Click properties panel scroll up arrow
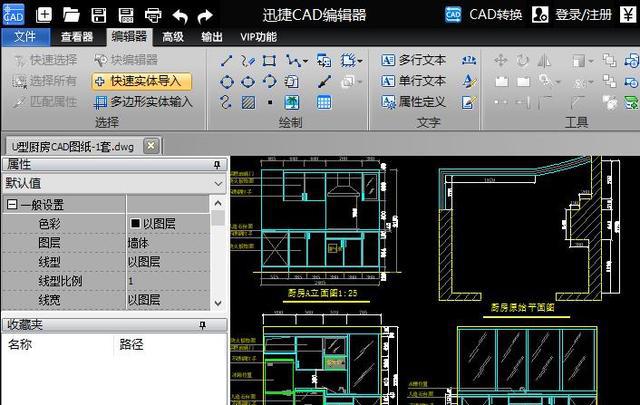 218,203
